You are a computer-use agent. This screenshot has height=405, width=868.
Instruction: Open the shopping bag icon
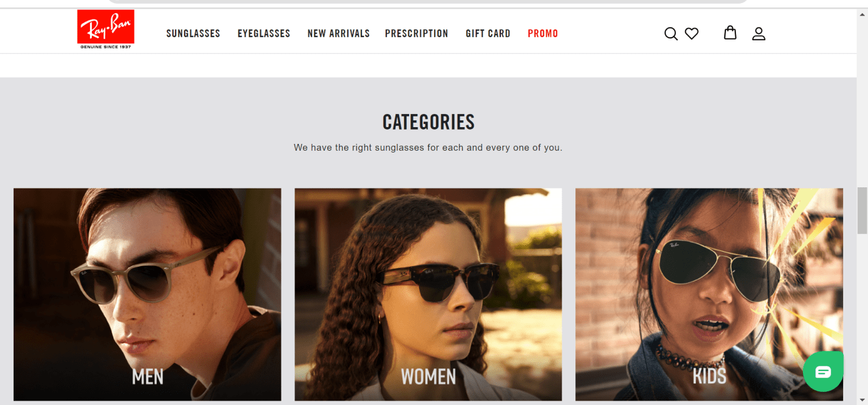[730, 33]
